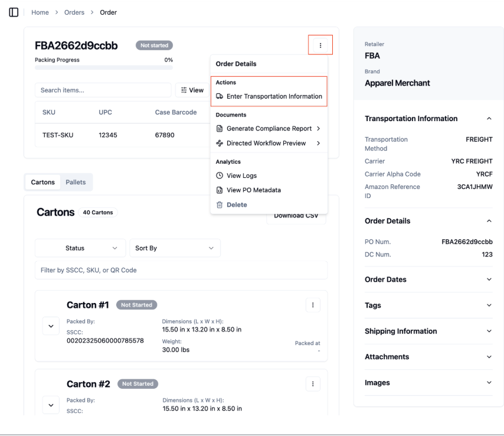Screen dimensions: 504x436
Task: Click the View button next to search
Action: (x=192, y=90)
